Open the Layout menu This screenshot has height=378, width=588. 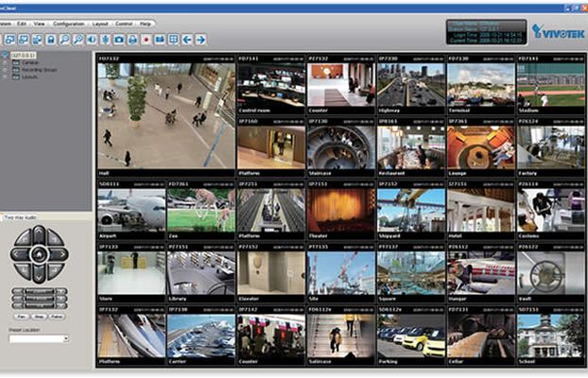point(100,22)
